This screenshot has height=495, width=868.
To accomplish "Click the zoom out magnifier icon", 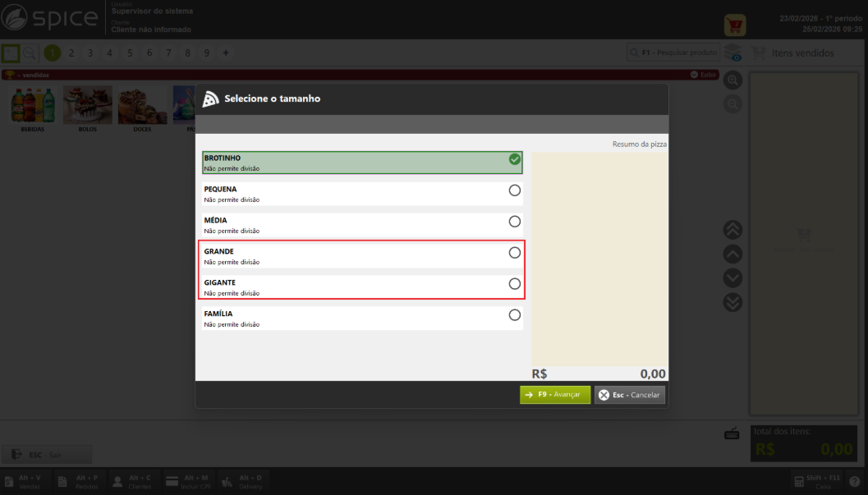I will tap(733, 104).
